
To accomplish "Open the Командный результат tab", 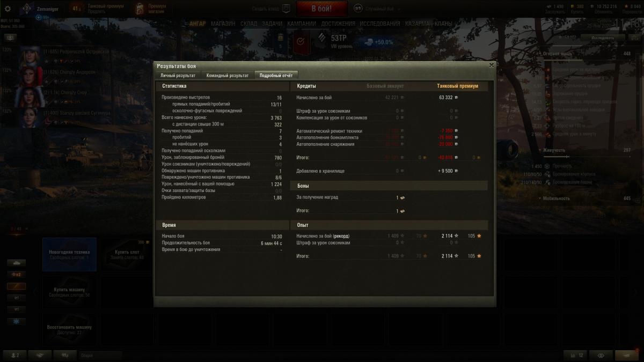I will 227,76.
